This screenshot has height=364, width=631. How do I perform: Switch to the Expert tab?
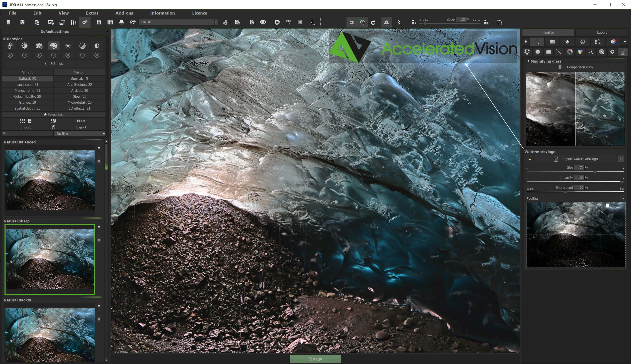(602, 32)
